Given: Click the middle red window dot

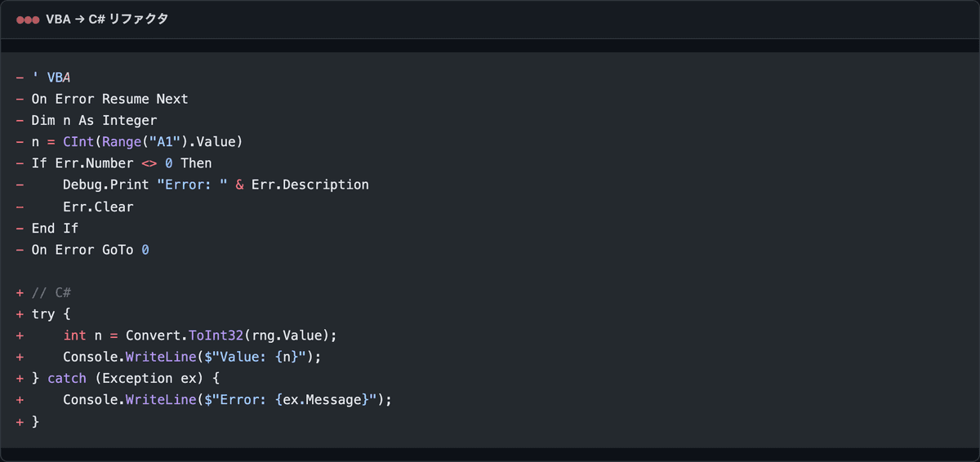Looking at the screenshot, I should [x=28, y=20].
